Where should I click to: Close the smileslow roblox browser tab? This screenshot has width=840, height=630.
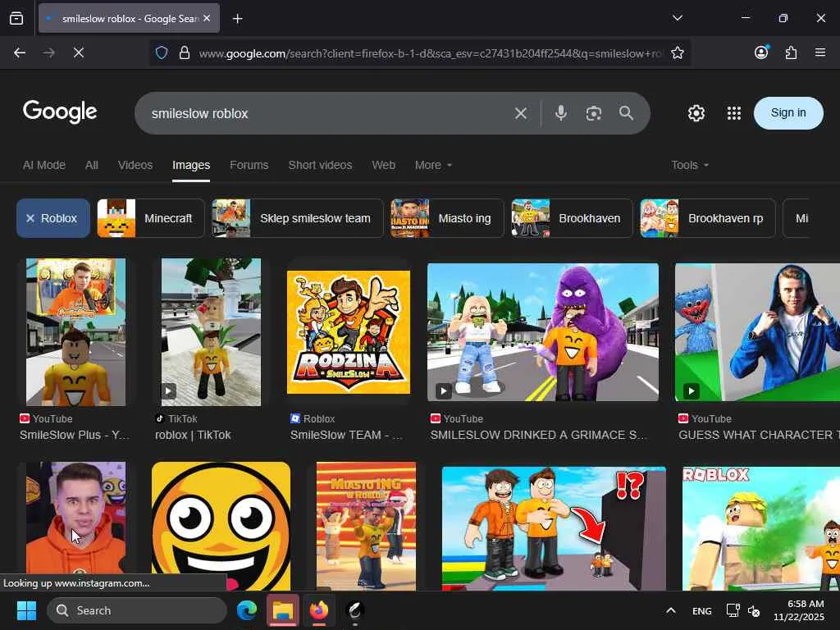207,18
